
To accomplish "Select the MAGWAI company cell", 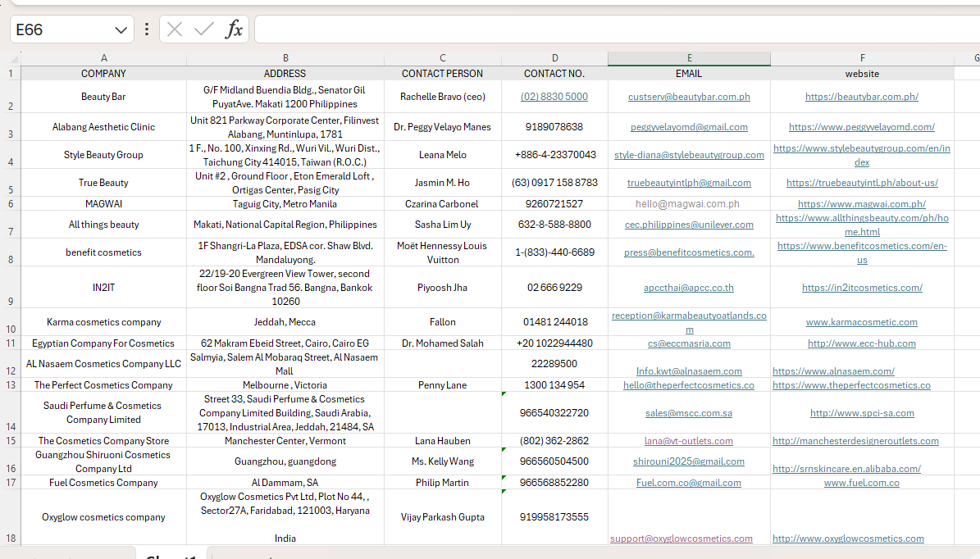I will [x=104, y=204].
